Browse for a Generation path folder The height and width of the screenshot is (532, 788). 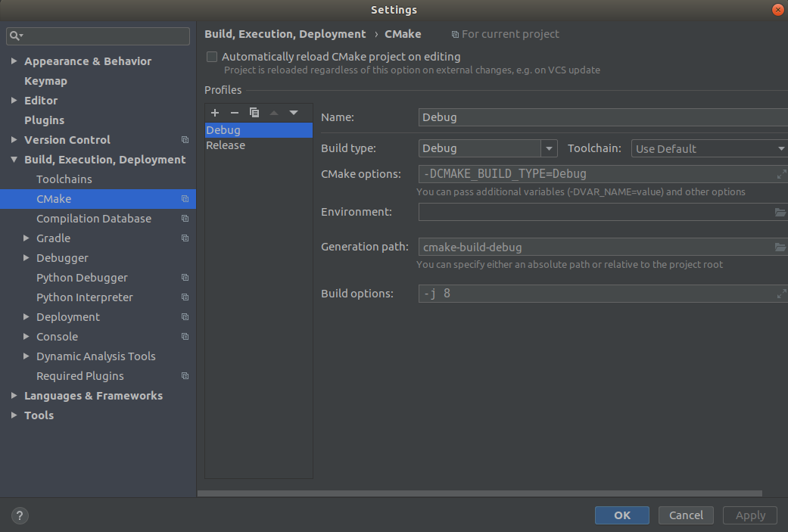coord(780,247)
